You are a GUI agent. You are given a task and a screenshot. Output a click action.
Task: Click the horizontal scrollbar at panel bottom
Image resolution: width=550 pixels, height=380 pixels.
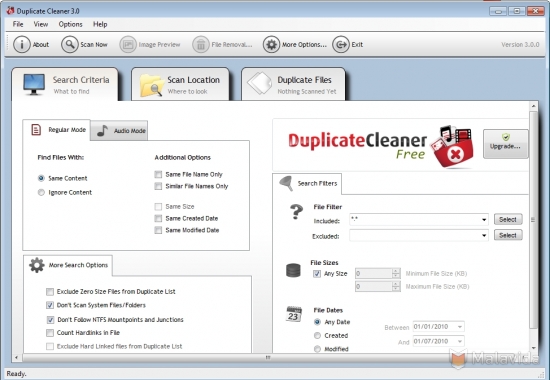tap(268, 358)
